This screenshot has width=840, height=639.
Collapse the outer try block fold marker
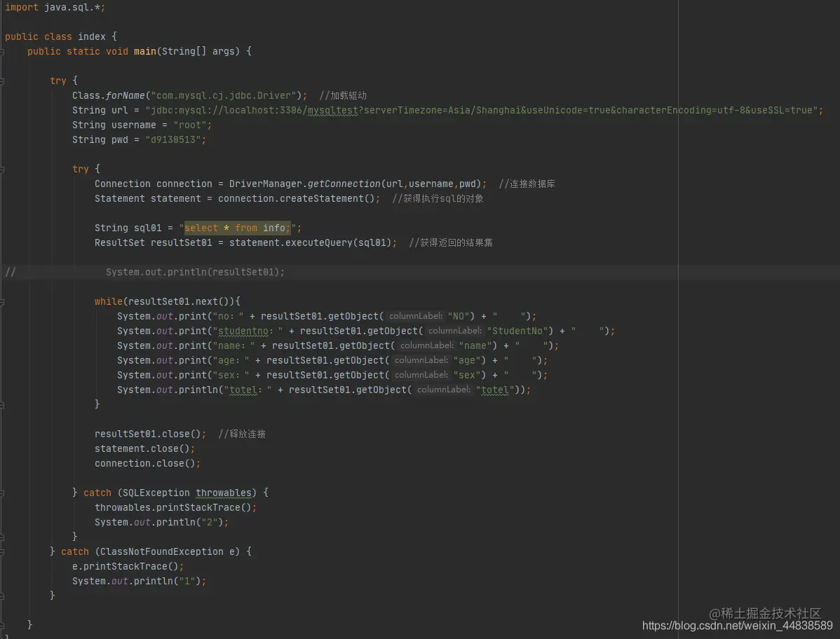click(1, 81)
